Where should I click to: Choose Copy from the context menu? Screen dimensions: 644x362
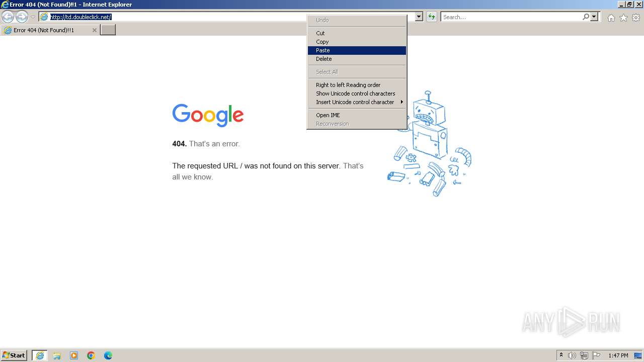pos(357,42)
